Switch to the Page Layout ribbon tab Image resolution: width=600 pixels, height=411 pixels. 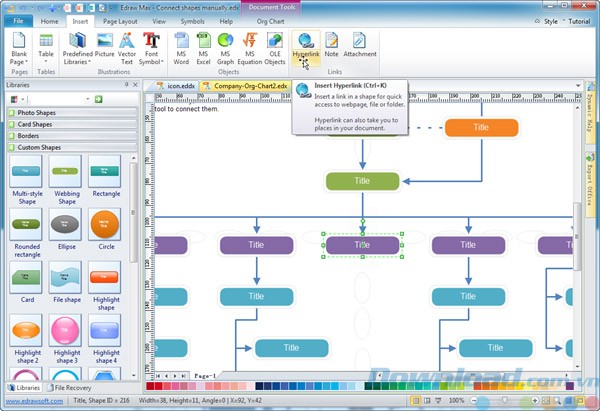coord(120,20)
